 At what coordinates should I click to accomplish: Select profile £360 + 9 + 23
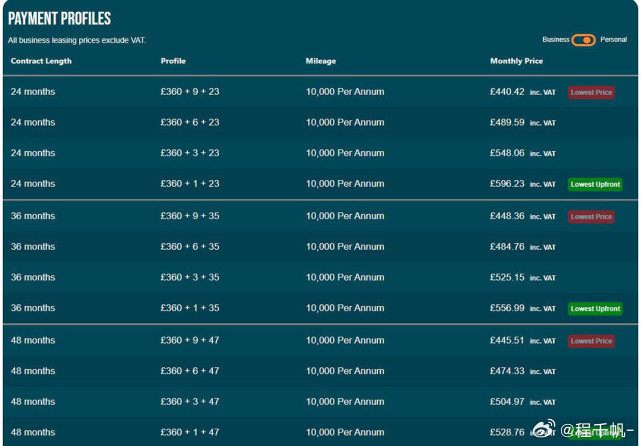tap(190, 92)
